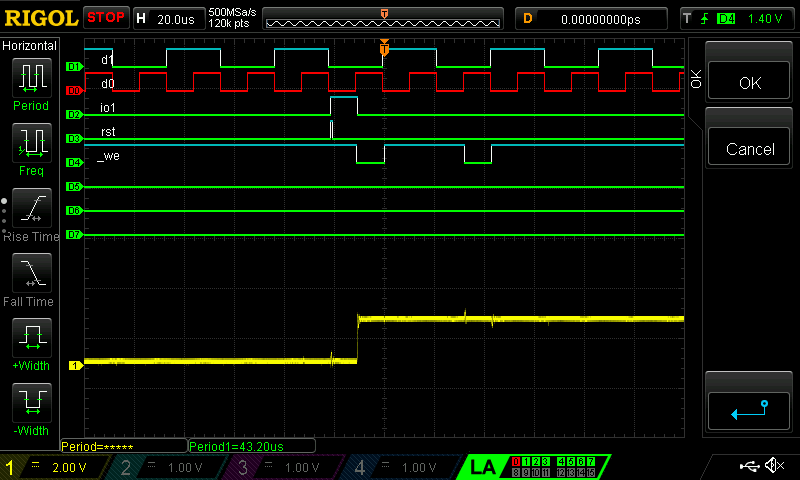Select the Freq measurement icon

(x=30, y=148)
